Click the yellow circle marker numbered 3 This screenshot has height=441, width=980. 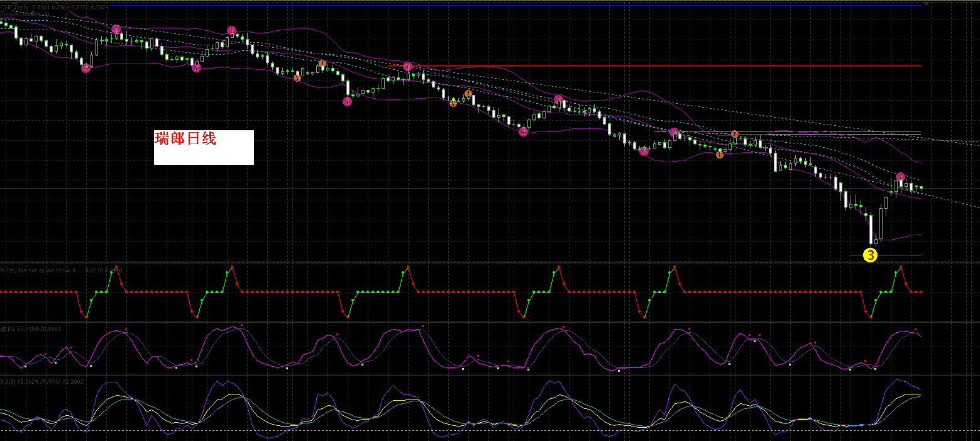click(x=870, y=255)
